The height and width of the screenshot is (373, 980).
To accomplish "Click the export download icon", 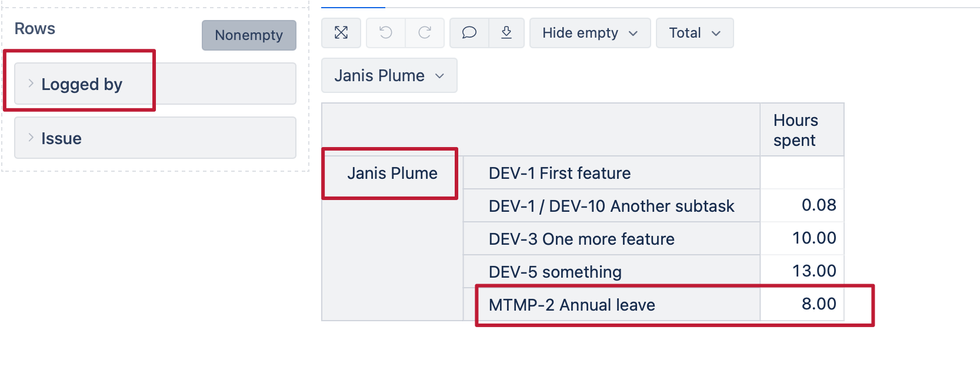I will pos(506,33).
